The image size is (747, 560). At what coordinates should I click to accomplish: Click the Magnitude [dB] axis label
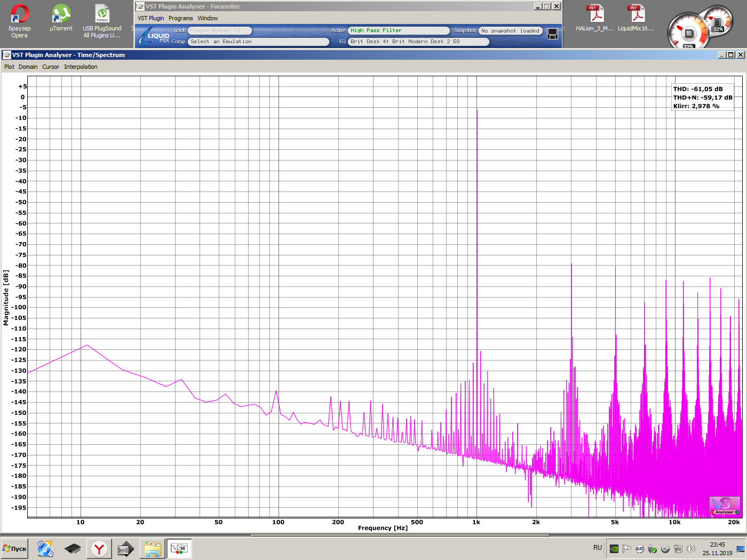6,298
